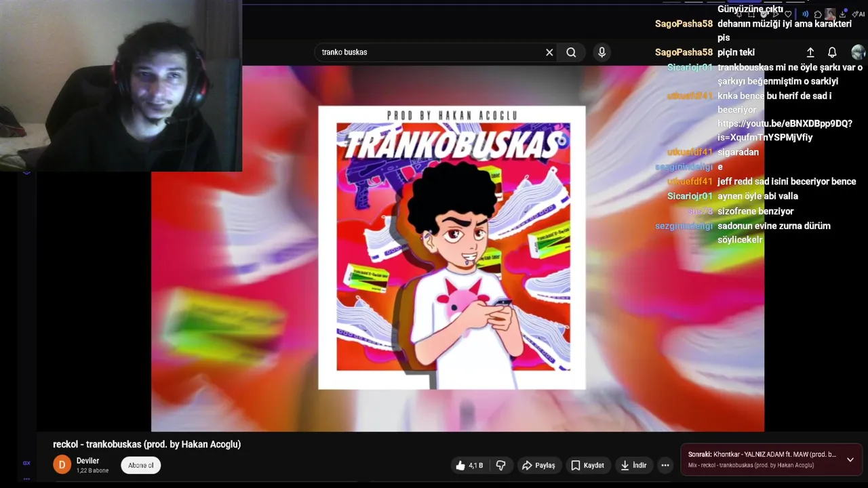The height and width of the screenshot is (488, 868).
Task: Click the magnifier search icon
Action: coord(571,52)
